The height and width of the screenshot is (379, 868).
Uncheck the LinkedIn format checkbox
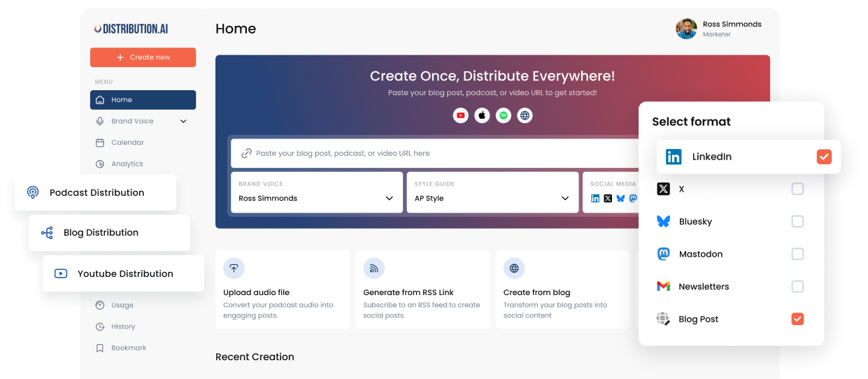point(824,157)
